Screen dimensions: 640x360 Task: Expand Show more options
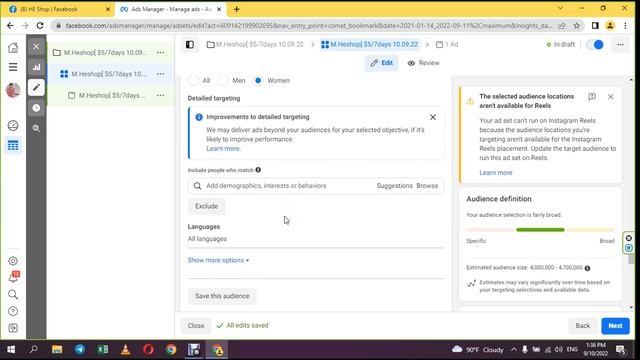[x=218, y=260]
